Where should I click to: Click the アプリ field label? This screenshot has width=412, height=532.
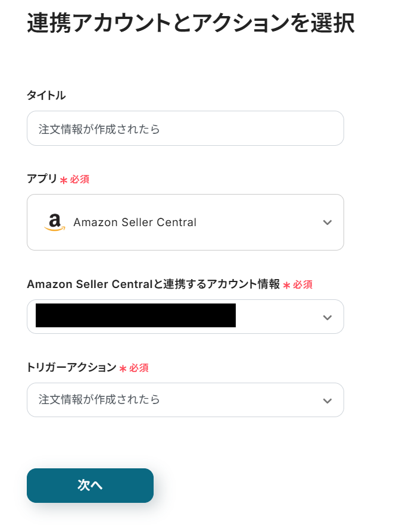tap(42, 179)
